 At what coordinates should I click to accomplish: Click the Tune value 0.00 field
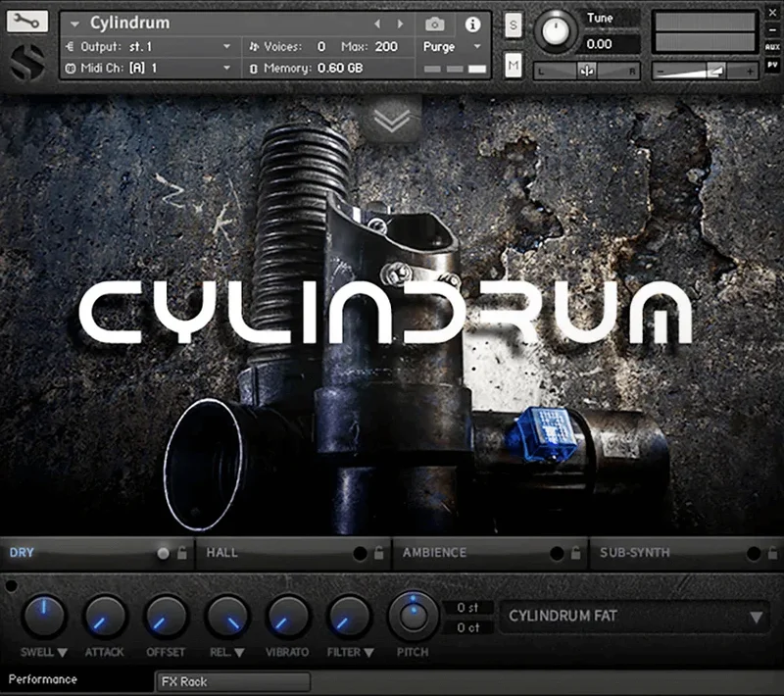tap(611, 44)
